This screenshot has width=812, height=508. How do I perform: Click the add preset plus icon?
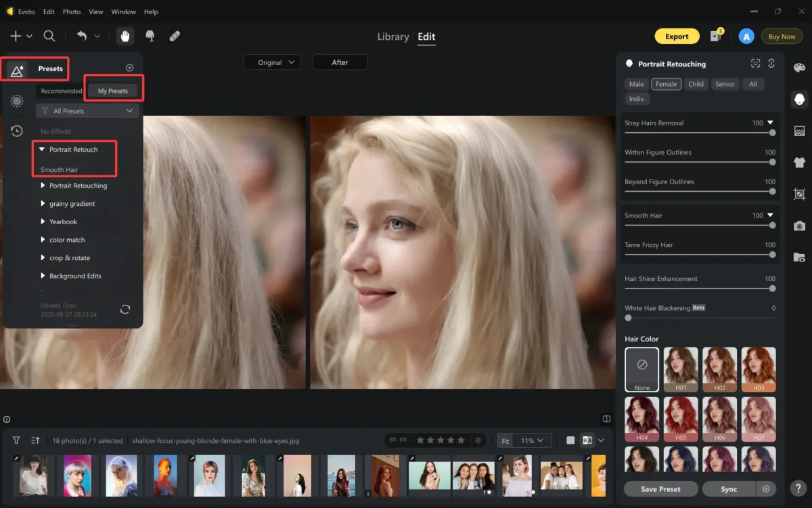[130, 68]
